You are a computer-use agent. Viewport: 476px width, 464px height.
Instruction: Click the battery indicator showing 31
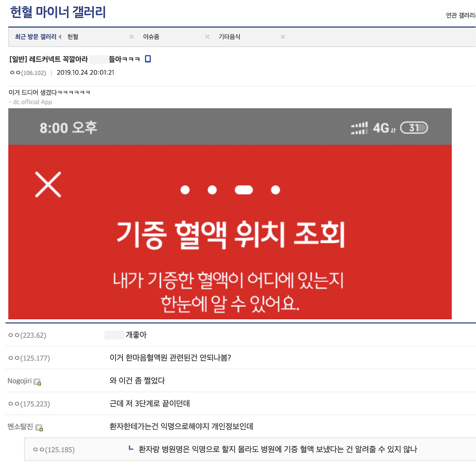(x=414, y=128)
